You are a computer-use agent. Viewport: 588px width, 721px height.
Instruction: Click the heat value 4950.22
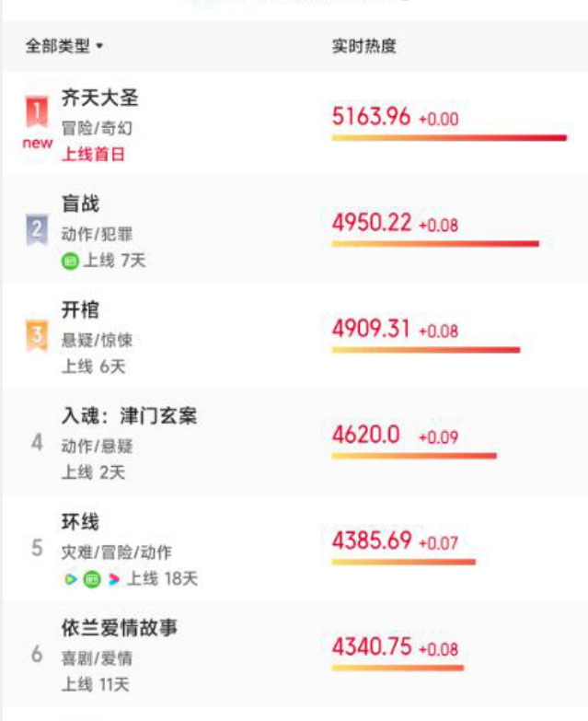(372, 223)
